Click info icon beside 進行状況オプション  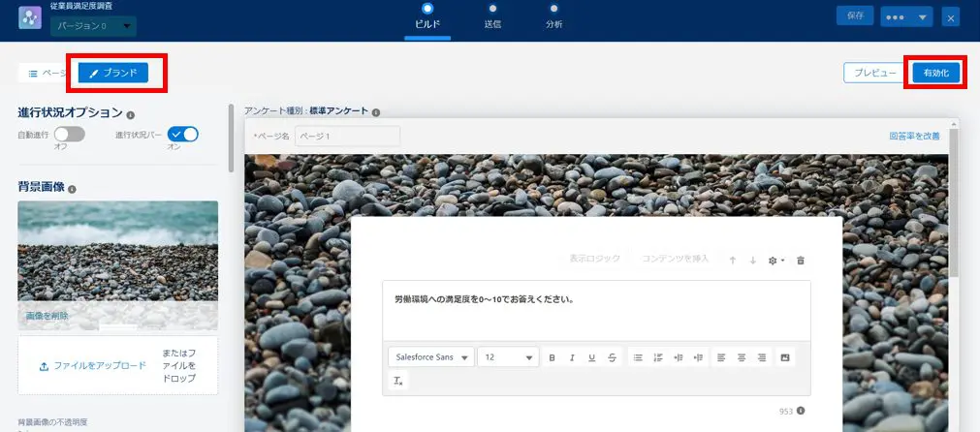[130, 115]
